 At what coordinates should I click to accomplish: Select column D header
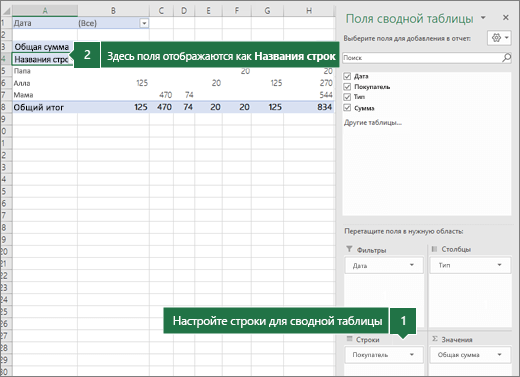click(184, 11)
